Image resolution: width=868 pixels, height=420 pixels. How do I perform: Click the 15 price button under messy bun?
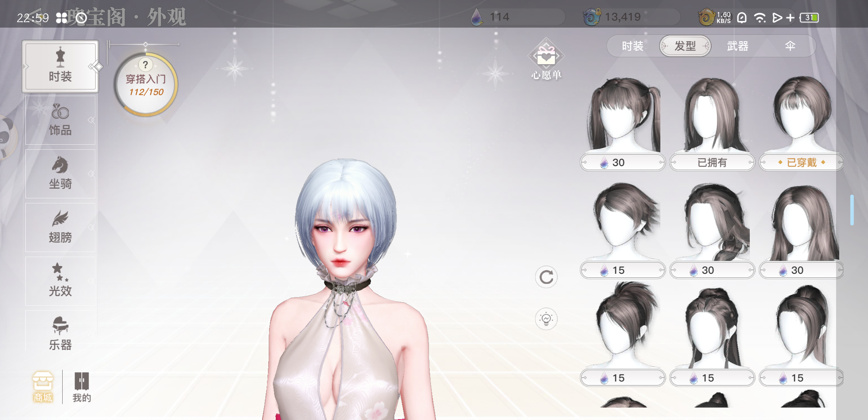[x=623, y=378]
